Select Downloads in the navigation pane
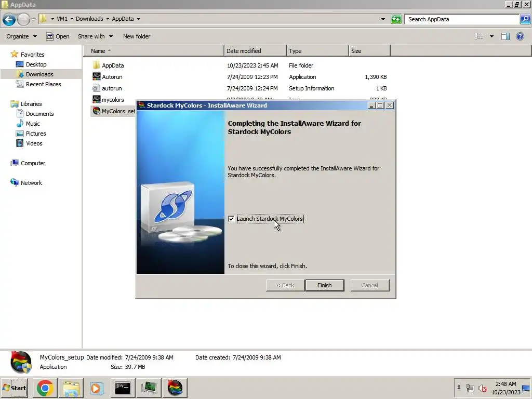Viewport: 532px width, 399px height. click(x=39, y=74)
